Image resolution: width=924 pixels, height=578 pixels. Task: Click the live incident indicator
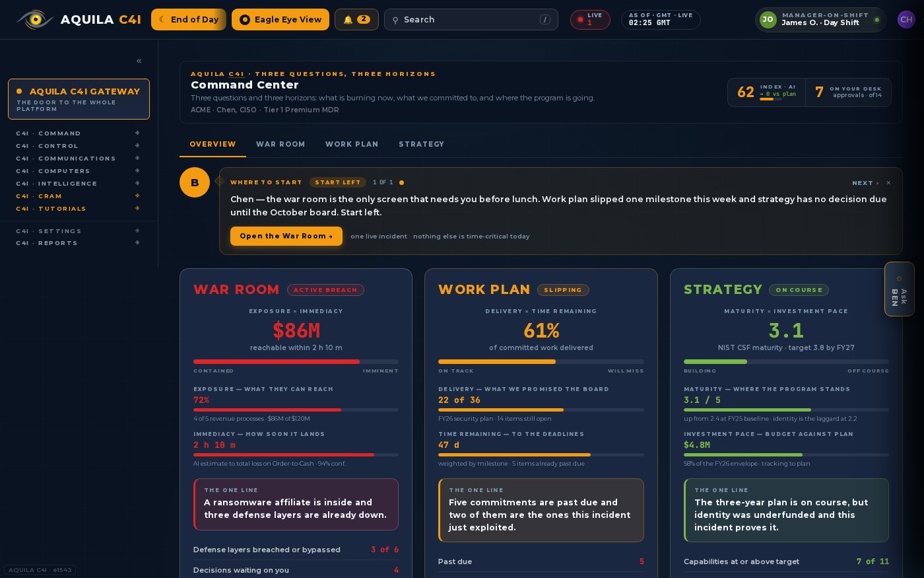coord(590,20)
